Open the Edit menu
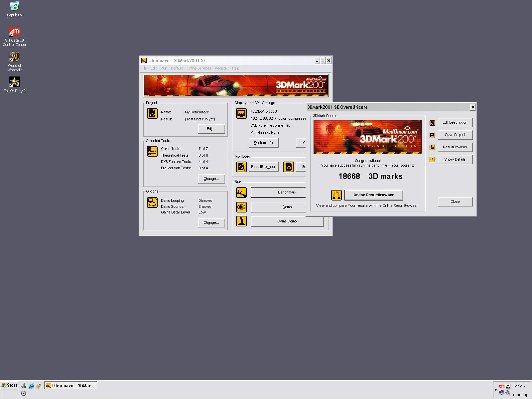This screenshot has width=532, height=399. 154,68
